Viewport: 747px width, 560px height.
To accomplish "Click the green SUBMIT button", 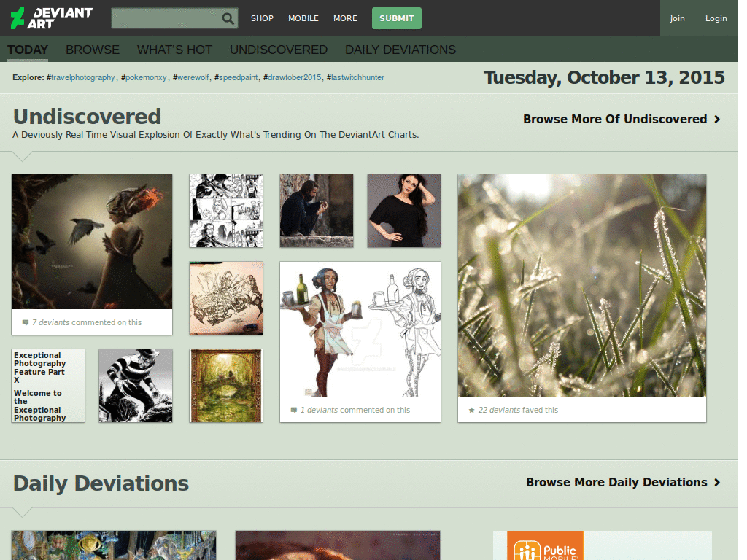I will 396,18.
